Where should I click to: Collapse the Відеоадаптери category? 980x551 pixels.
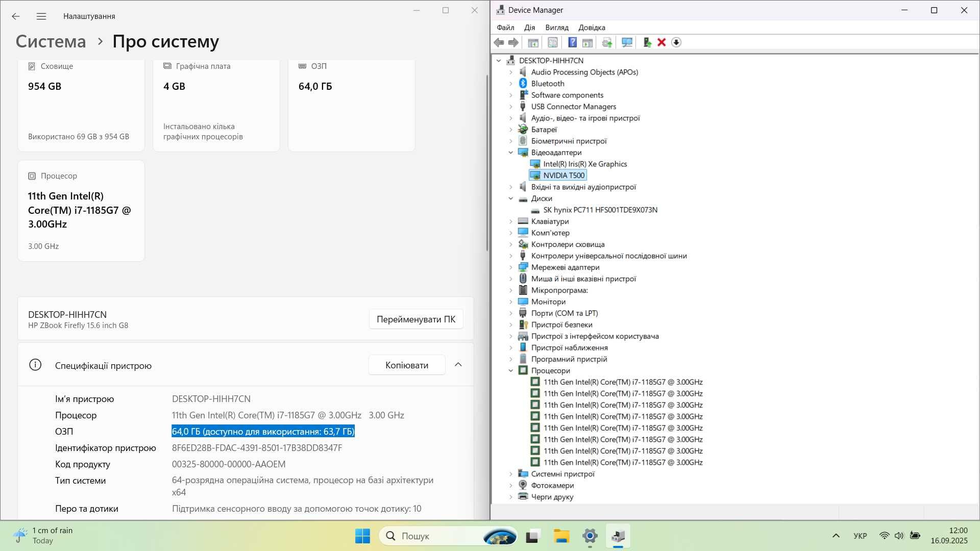511,153
